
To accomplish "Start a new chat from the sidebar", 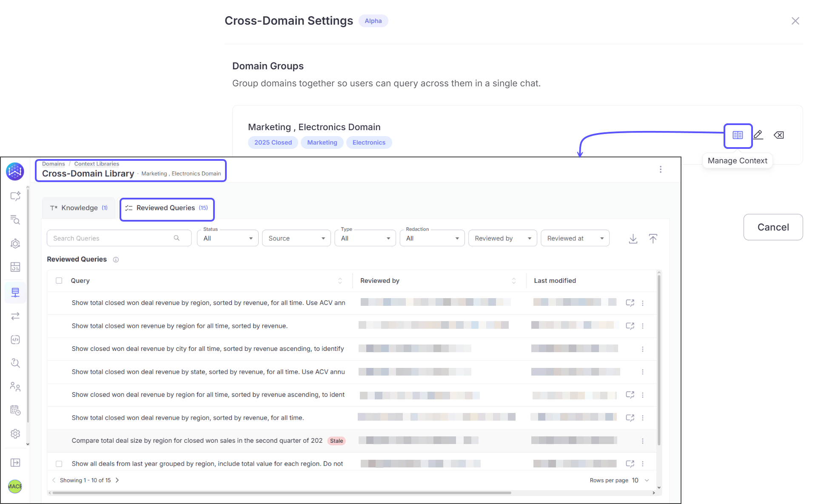I will 15,196.
